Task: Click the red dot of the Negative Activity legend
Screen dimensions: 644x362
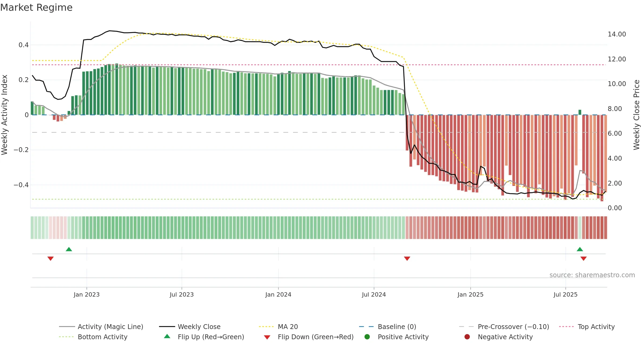Action: click(x=467, y=337)
